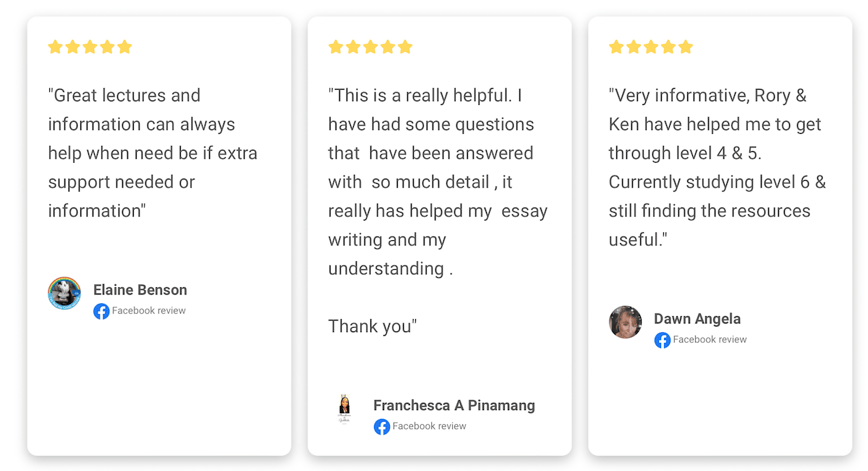Image resolution: width=868 pixels, height=471 pixels.
Task: Click Facebook icon under Franchesca A Pinamang
Action: (x=382, y=427)
